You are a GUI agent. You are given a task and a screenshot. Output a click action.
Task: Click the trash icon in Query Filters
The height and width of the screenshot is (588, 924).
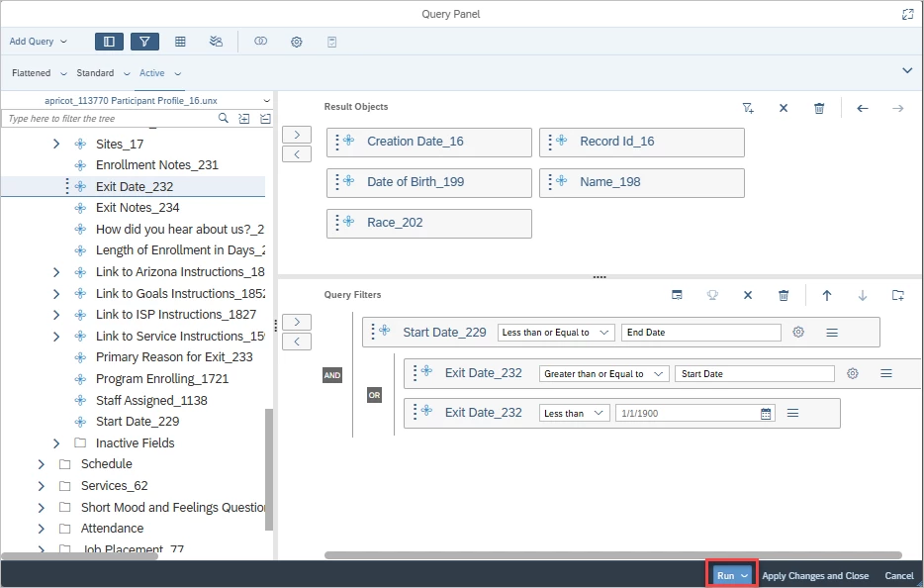(784, 295)
